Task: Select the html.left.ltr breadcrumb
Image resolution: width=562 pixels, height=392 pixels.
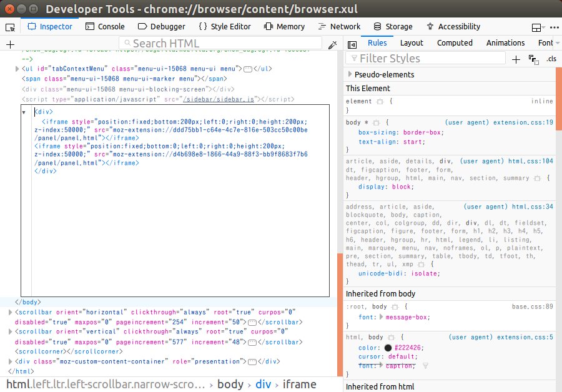Action: click(106, 384)
